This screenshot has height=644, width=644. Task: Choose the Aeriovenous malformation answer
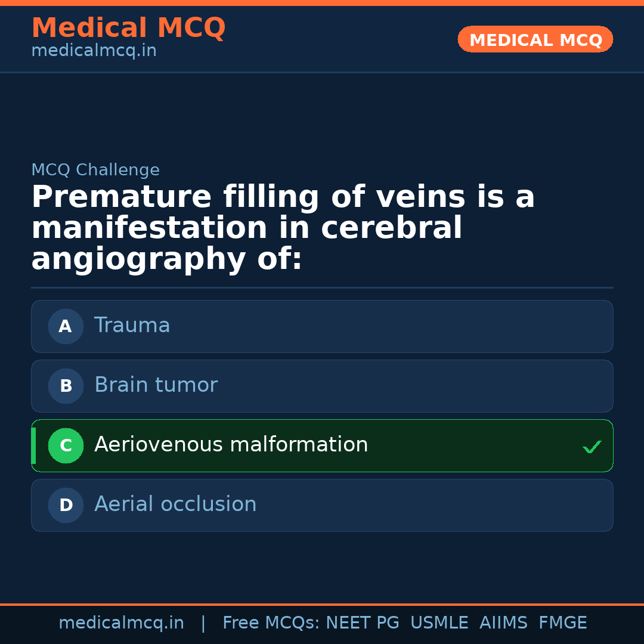(322, 445)
